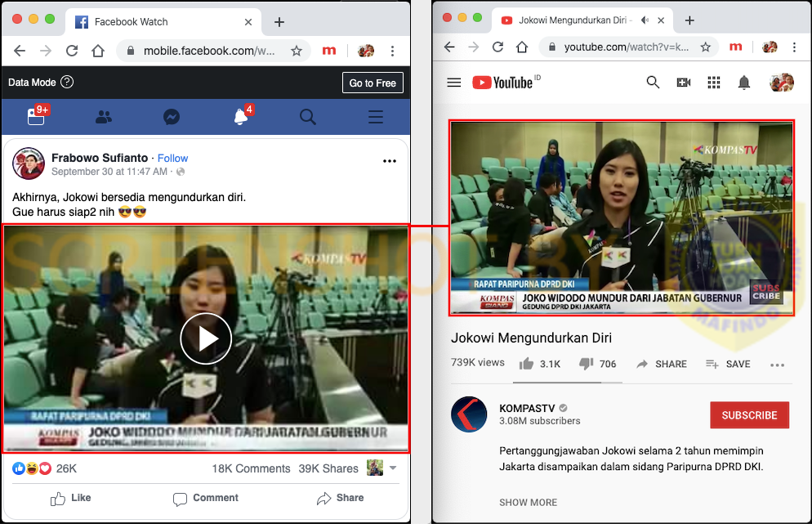
Task: Open the 39K Shares link
Action: pyautogui.click(x=328, y=468)
